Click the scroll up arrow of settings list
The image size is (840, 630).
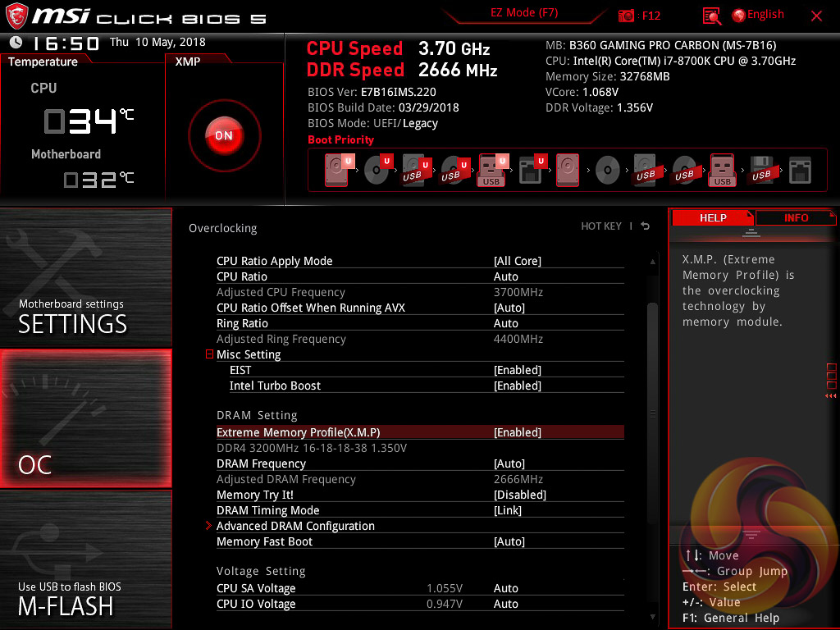pyautogui.click(x=652, y=262)
